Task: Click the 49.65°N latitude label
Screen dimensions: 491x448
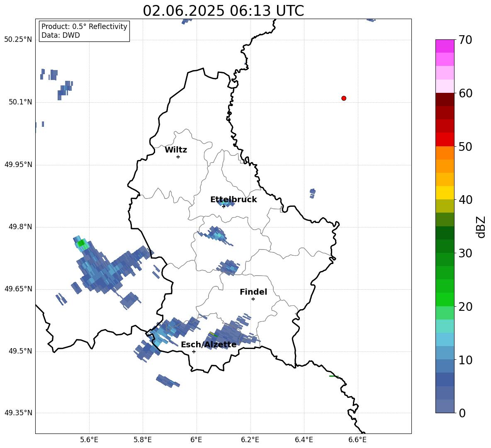Action: (x=18, y=289)
